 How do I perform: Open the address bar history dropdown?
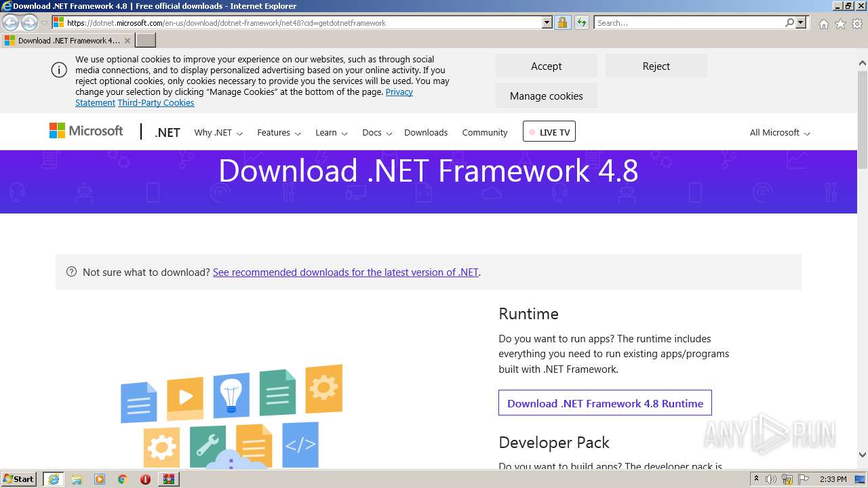(x=547, y=22)
